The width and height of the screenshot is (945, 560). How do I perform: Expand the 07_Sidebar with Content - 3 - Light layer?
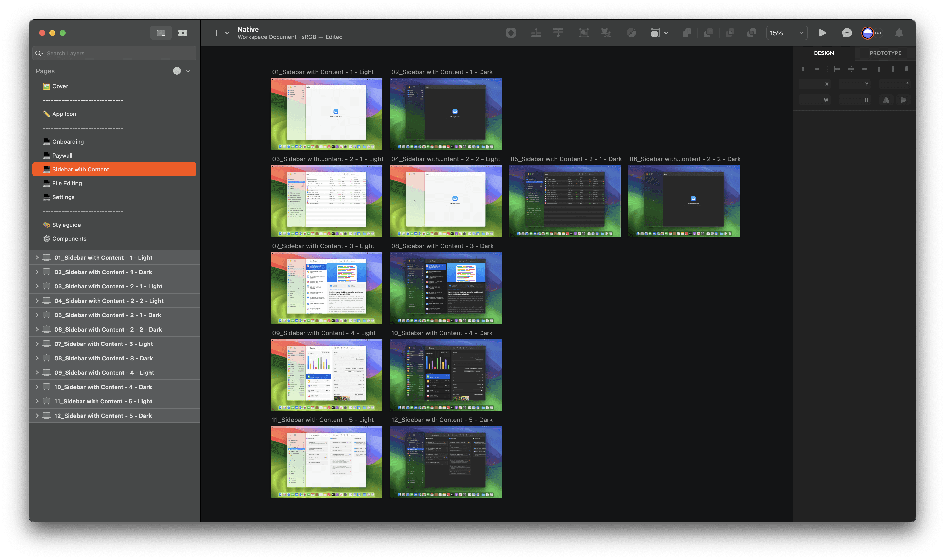pos(37,344)
